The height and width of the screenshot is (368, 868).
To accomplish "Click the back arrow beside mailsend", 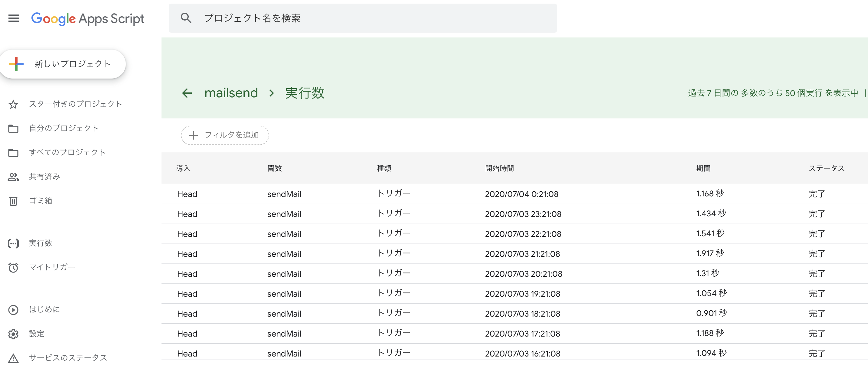I will [187, 93].
